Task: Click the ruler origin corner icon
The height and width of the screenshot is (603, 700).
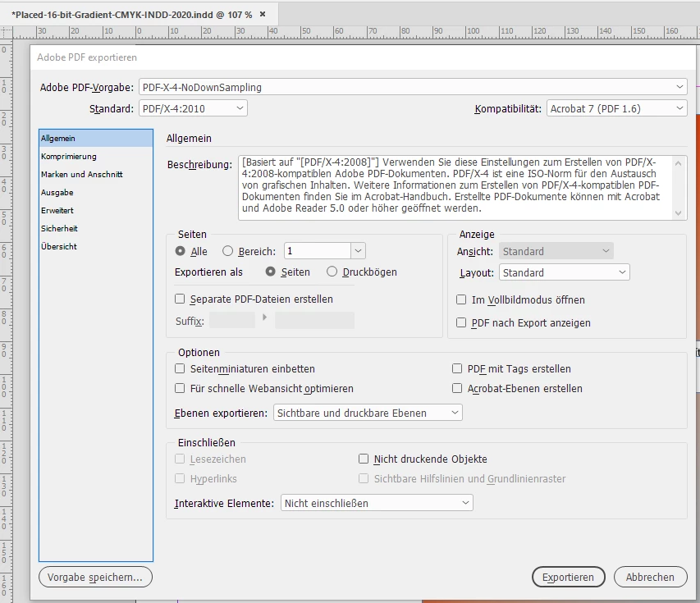Action: click(6, 32)
